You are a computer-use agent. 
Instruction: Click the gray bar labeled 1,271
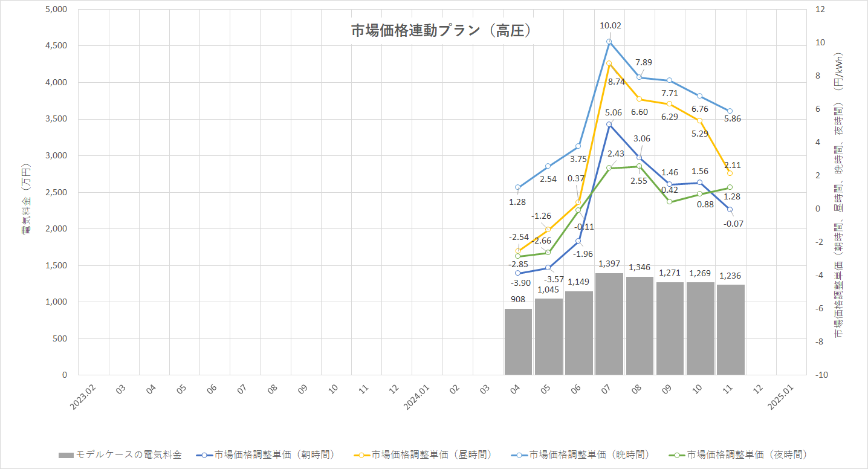[x=670, y=328]
